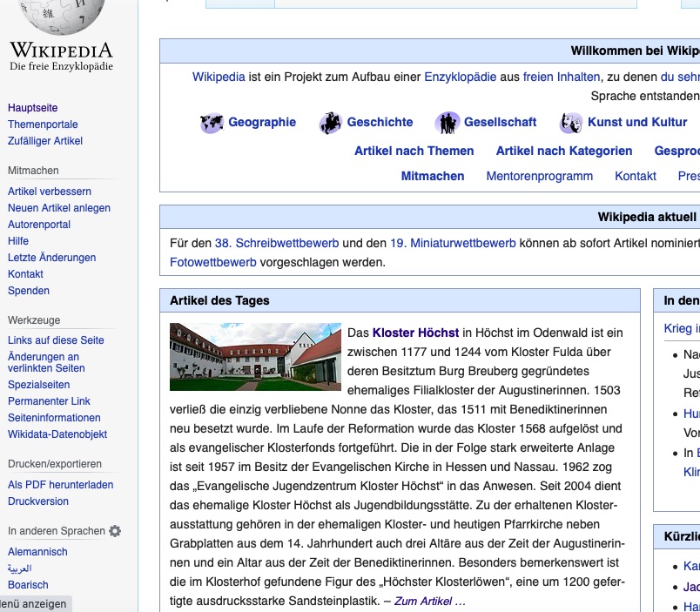The image size is (700, 612).
Task: Open the Wikidata-Datenobjekt link
Action: point(57,434)
